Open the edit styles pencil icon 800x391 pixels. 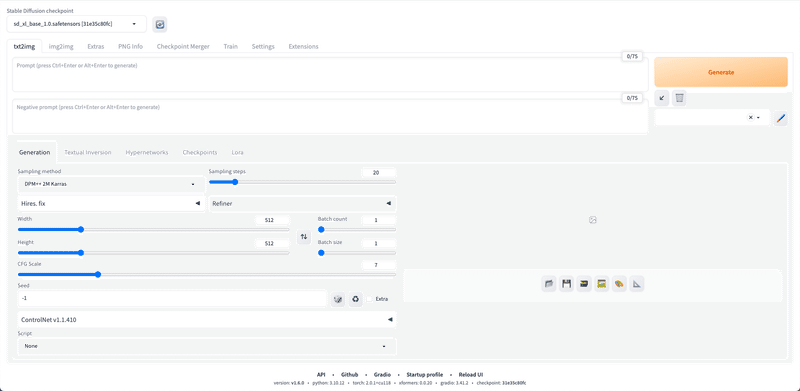pyautogui.click(x=781, y=118)
